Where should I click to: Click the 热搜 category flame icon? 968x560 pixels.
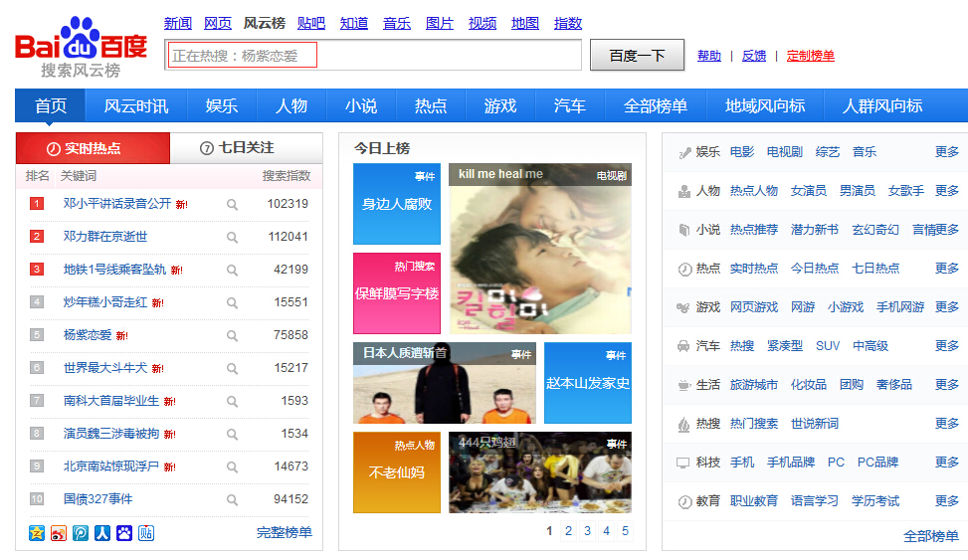click(x=684, y=424)
